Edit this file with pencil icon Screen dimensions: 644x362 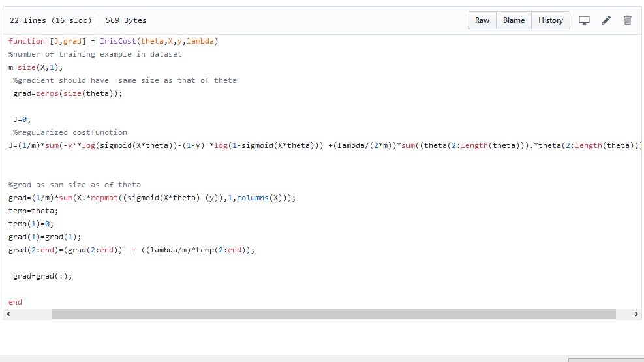(606, 20)
